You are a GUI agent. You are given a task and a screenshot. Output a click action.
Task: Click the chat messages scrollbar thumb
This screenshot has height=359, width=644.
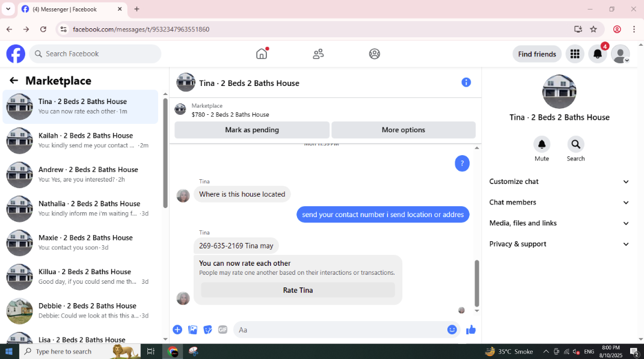(477, 283)
